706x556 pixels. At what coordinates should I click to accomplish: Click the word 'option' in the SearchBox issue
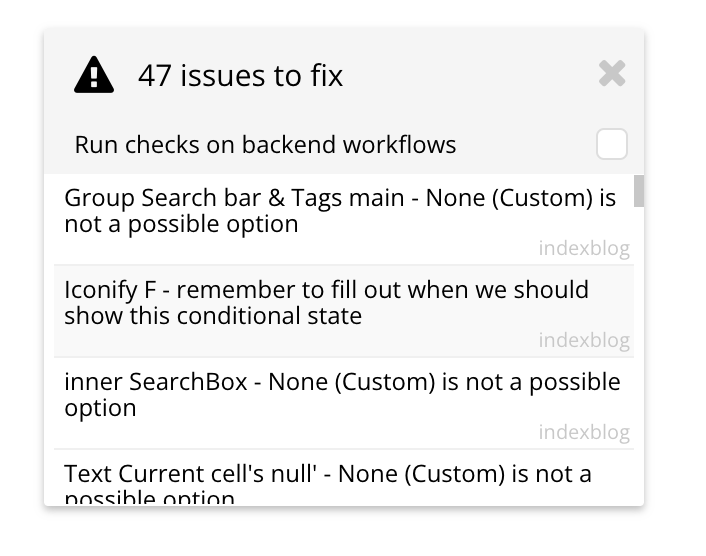point(100,408)
